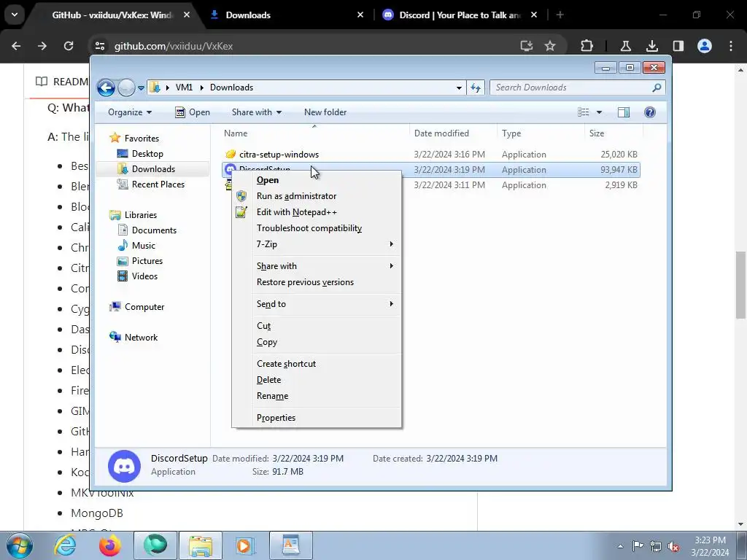Open Music library
This screenshot has width=747, height=560.
144,245
